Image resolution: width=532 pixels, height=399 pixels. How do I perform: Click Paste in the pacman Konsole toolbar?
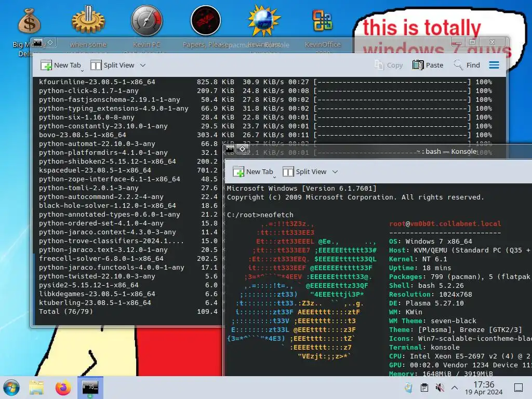click(428, 65)
